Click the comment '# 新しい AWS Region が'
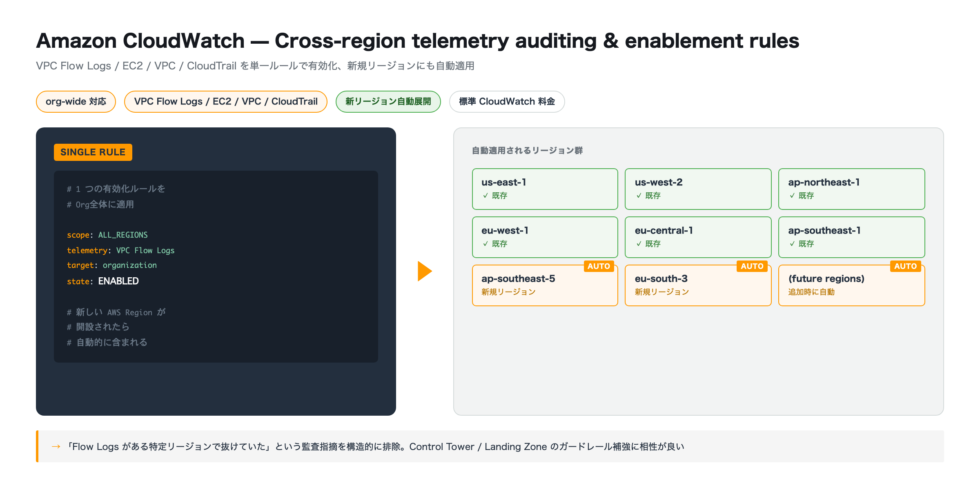980x490 pixels. point(116,312)
